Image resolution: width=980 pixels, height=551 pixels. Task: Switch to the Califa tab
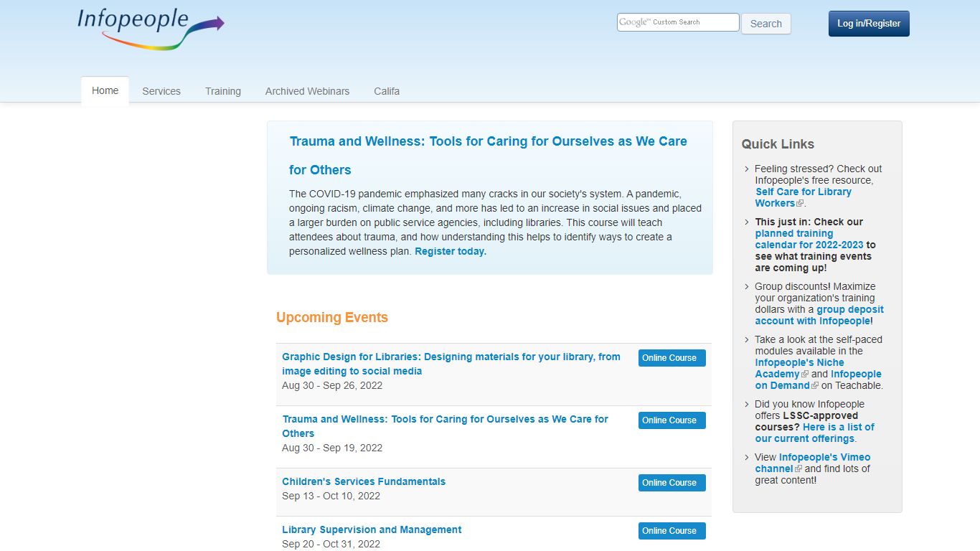[387, 91]
